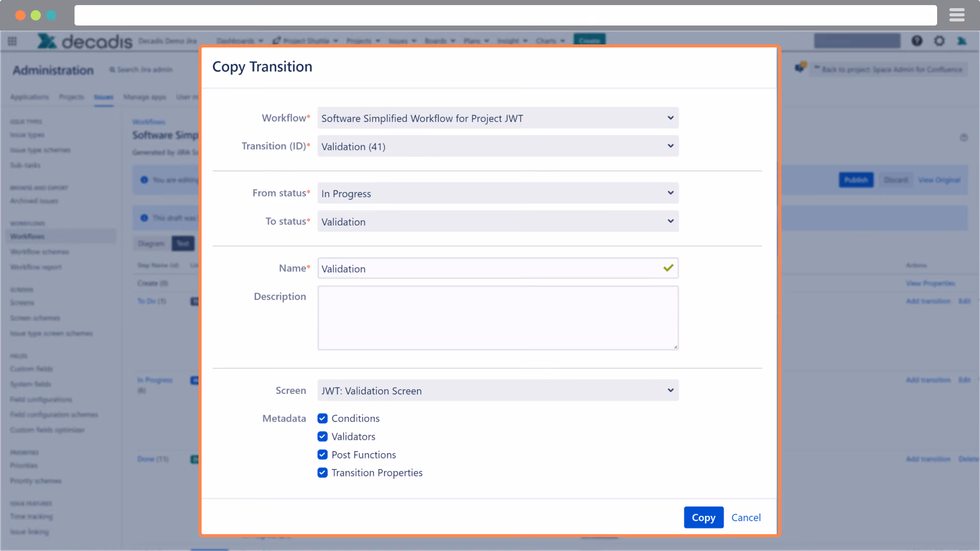Expand the Transition (ID) dropdown
The width and height of the screenshot is (980, 551).
498,146
